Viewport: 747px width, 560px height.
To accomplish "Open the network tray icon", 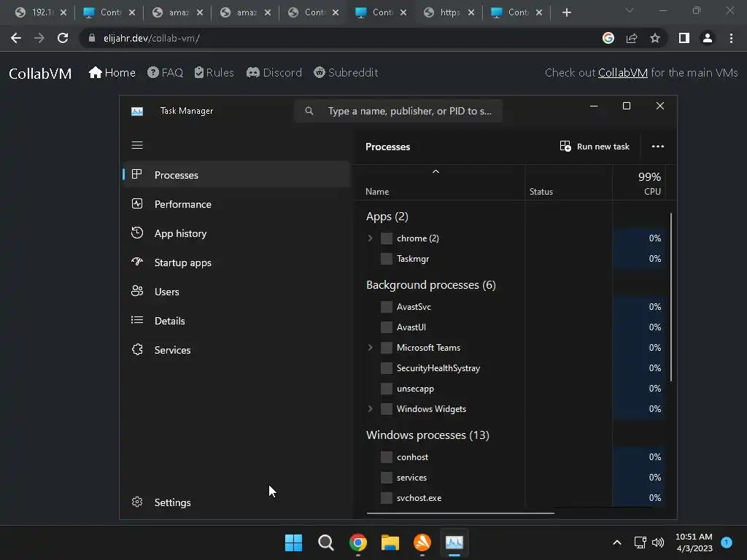I will pos(640,542).
